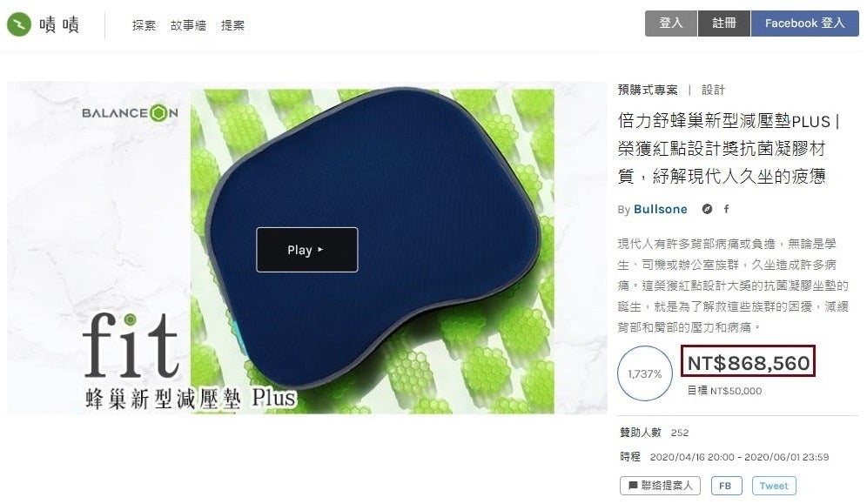Click the 聯絡提案人 chat bubble icon
This screenshot has width=867, height=504.
(633, 486)
